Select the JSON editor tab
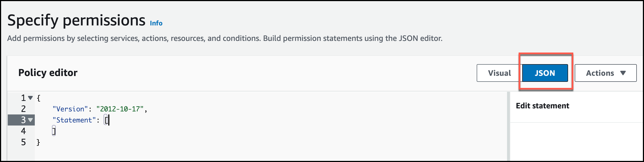644x162 pixels. pyautogui.click(x=545, y=73)
